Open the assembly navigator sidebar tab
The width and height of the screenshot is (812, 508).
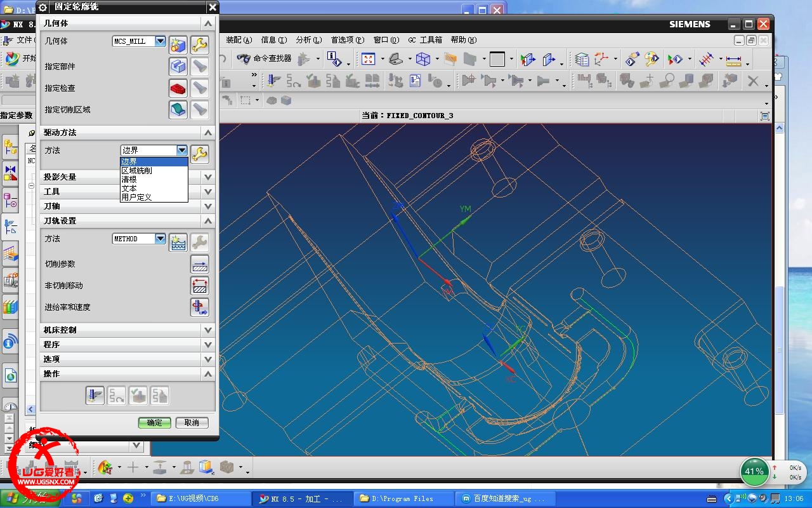click(x=11, y=147)
